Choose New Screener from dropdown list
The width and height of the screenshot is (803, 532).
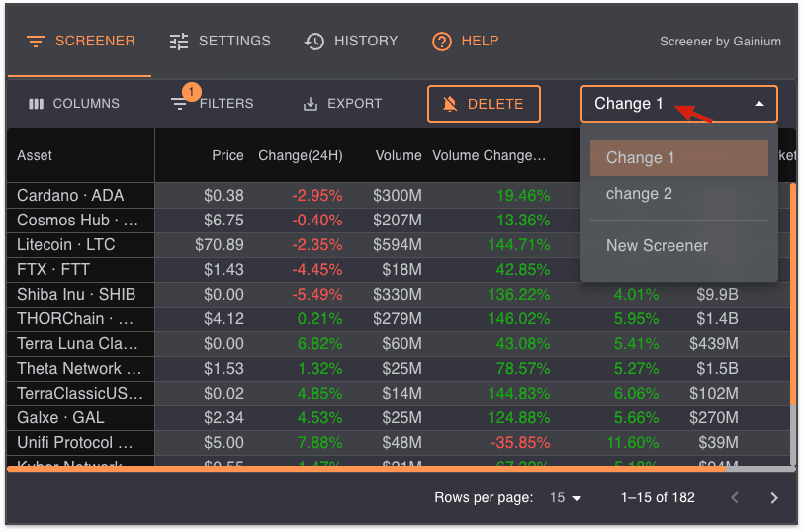[x=657, y=245]
